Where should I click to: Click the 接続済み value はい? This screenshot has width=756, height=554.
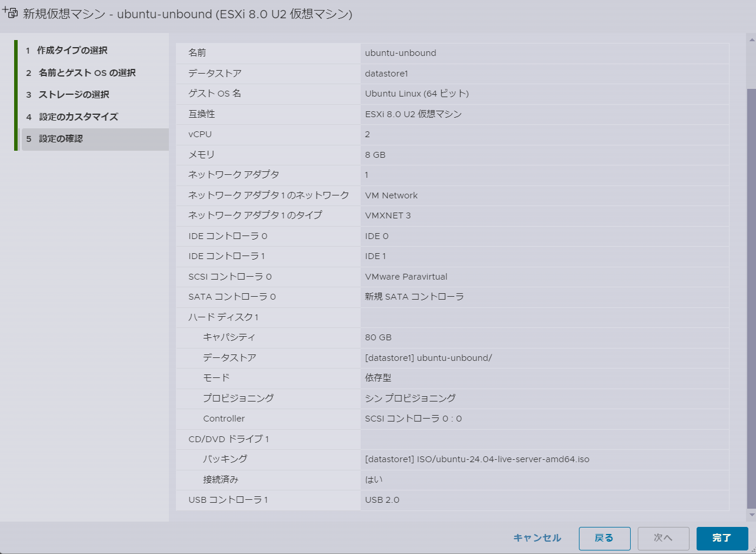pyautogui.click(x=374, y=480)
